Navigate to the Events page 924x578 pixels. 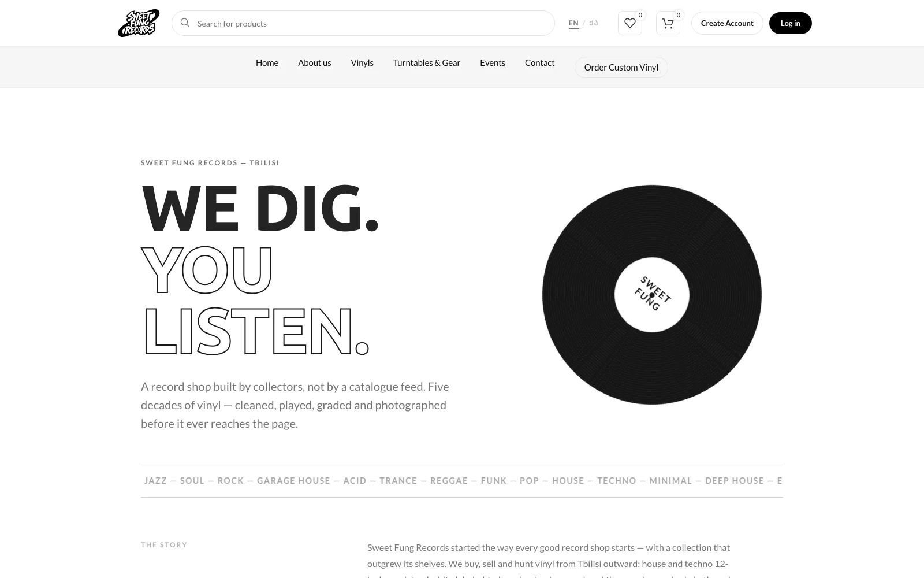[x=493, y=62]
